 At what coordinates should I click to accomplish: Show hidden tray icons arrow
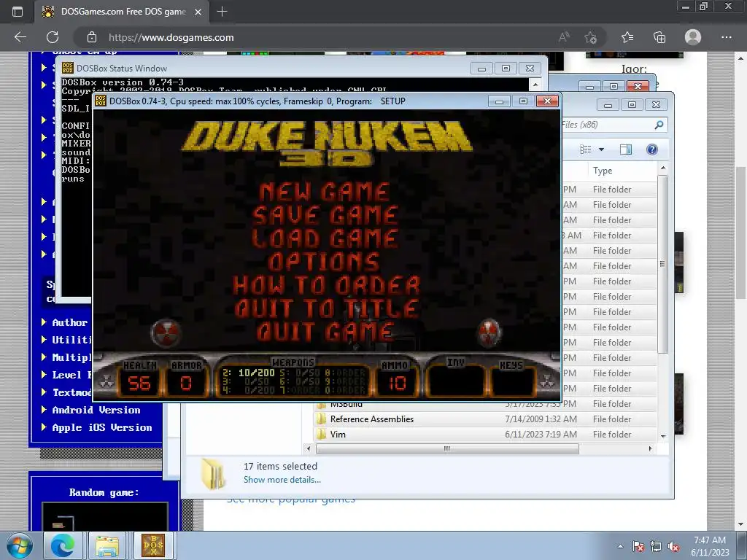[x=620, y=546]
